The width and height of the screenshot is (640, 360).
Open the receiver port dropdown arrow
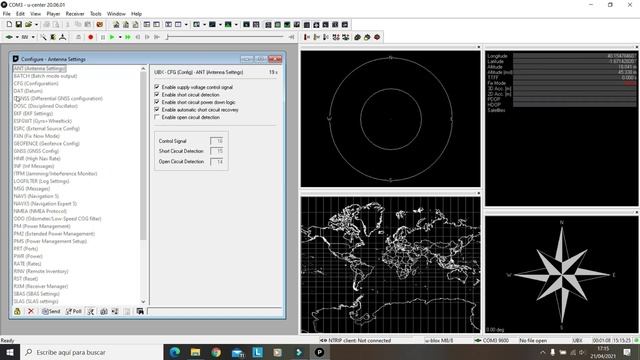(17, 37)
